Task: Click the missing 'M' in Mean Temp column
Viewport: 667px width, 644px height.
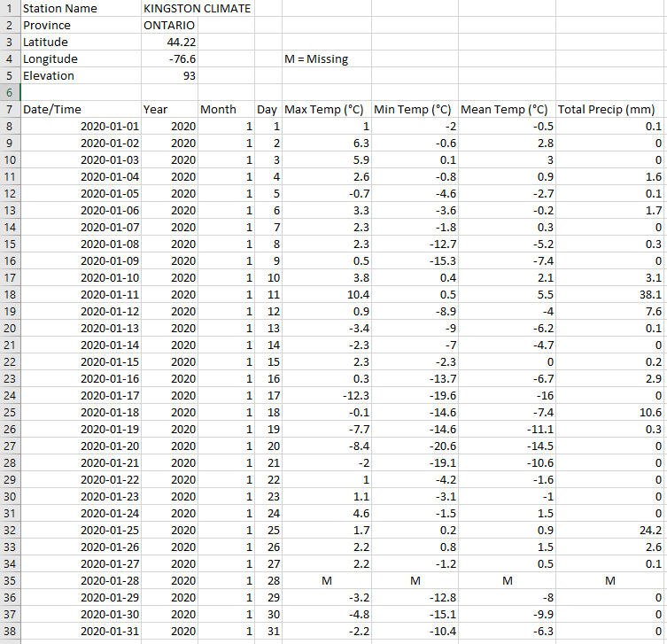Action: (x=507, y=580)
